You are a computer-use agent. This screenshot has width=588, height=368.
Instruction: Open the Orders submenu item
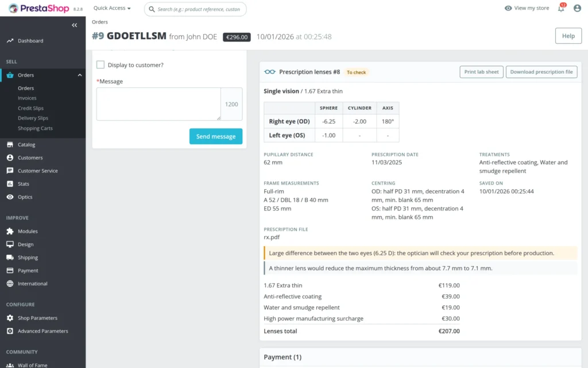click(x=26, y=88)
